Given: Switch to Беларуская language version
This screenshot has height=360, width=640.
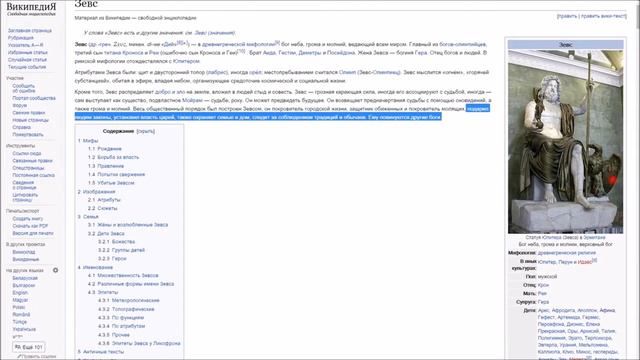Looking at the screenshot, I should pyautogui.click(x=25, y=278).
